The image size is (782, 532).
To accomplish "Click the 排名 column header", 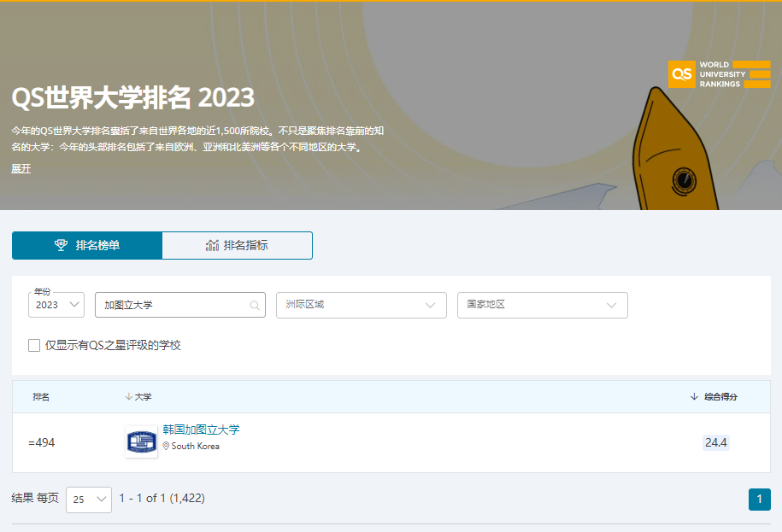I will (41, 396).
